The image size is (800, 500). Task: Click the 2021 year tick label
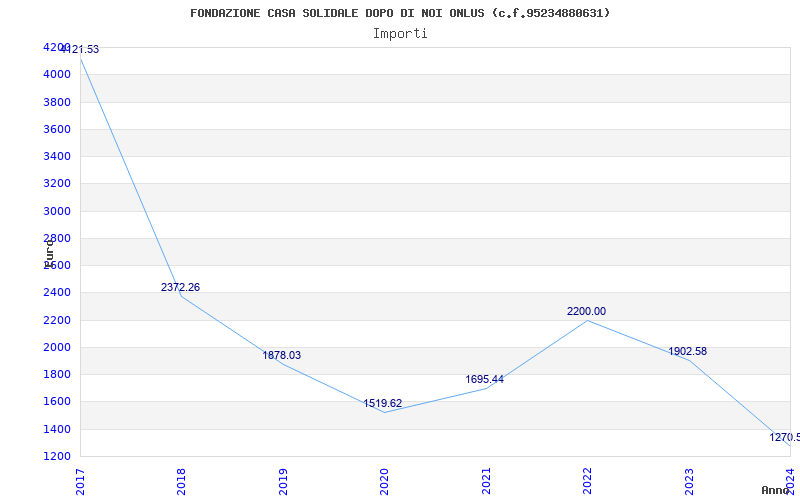click(x=486, y=482)
